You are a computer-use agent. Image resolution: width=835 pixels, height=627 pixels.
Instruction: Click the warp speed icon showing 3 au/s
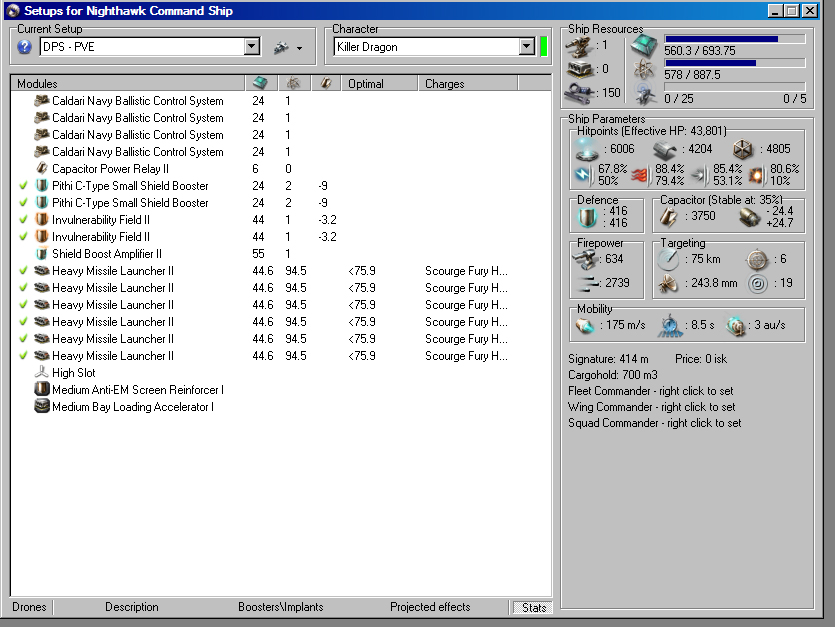736,325
